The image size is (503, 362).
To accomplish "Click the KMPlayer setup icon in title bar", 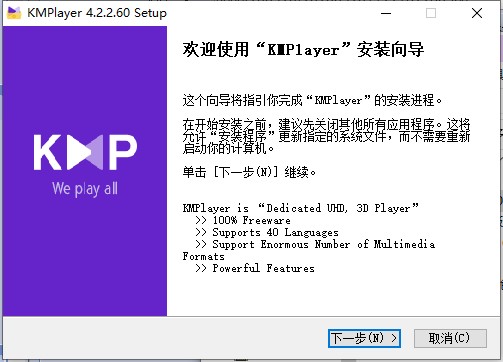I will point(14,13).
